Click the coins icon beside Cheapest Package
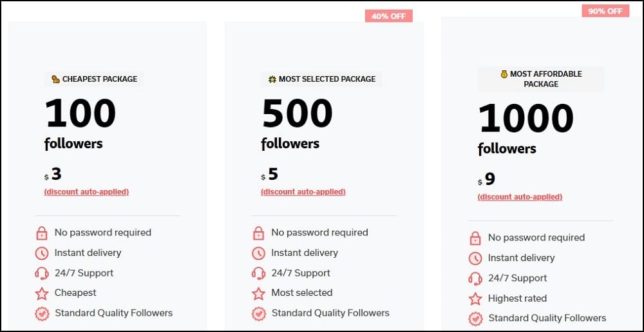The image size is (644, 332). [55, 79]
